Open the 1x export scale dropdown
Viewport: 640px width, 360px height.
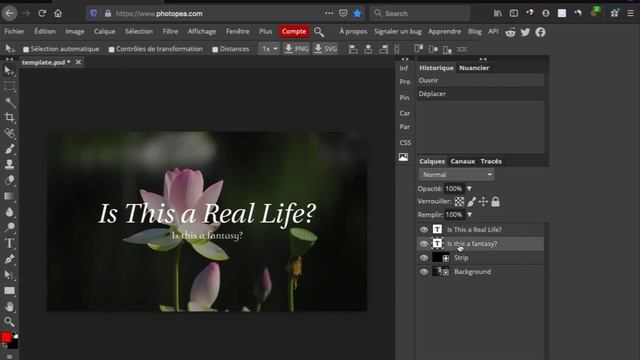[269, 49]
